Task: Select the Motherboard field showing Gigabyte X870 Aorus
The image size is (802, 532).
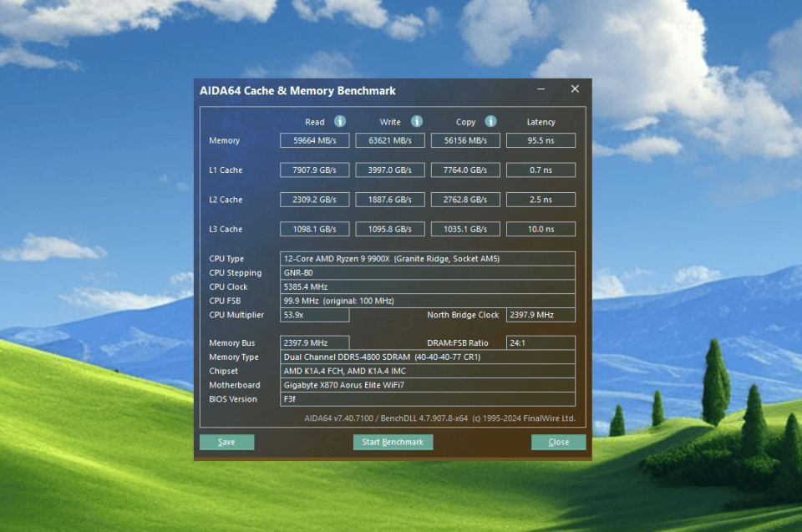Action: click(428, 385)
